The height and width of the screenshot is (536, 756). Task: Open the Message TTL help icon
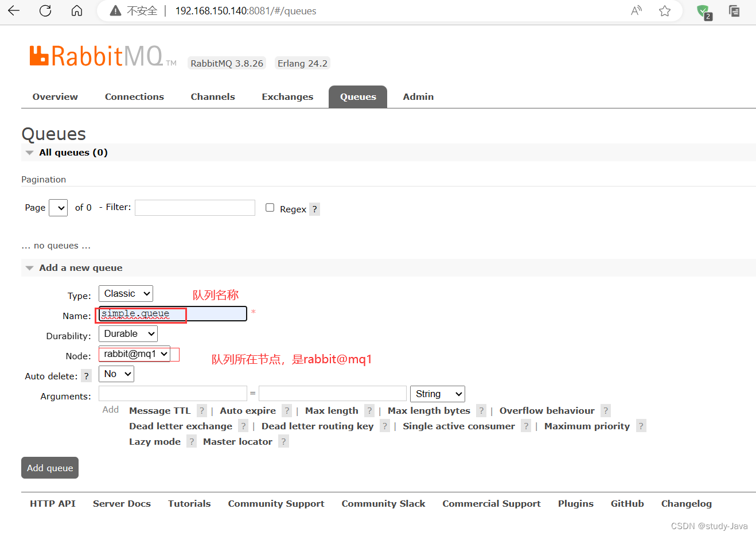pos(201,410)
